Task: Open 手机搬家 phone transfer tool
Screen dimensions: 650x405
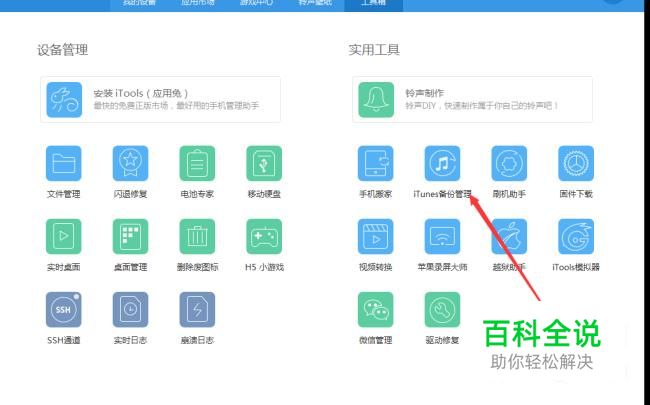Action: pos(376,163)
